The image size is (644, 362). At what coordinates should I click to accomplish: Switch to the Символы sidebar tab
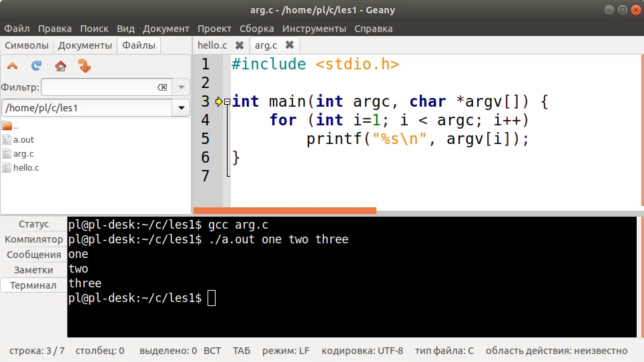[x=26, y=45]
